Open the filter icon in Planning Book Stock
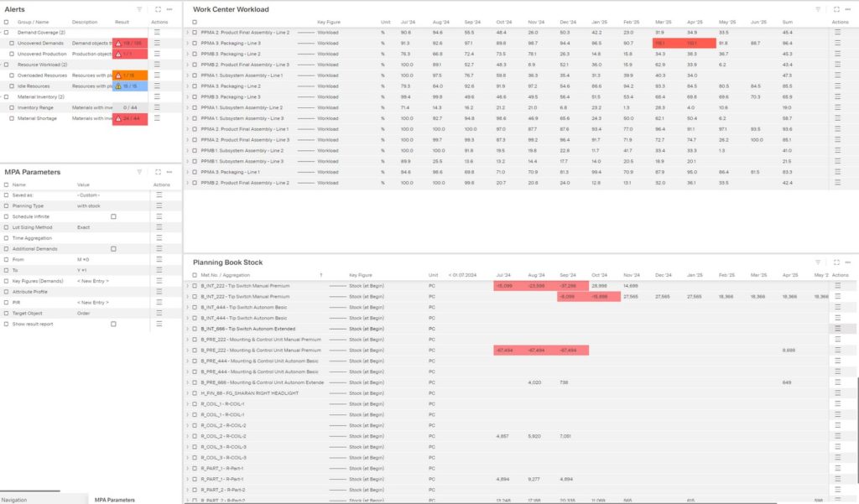Screen dimensions: 859x504 [818, 261]
